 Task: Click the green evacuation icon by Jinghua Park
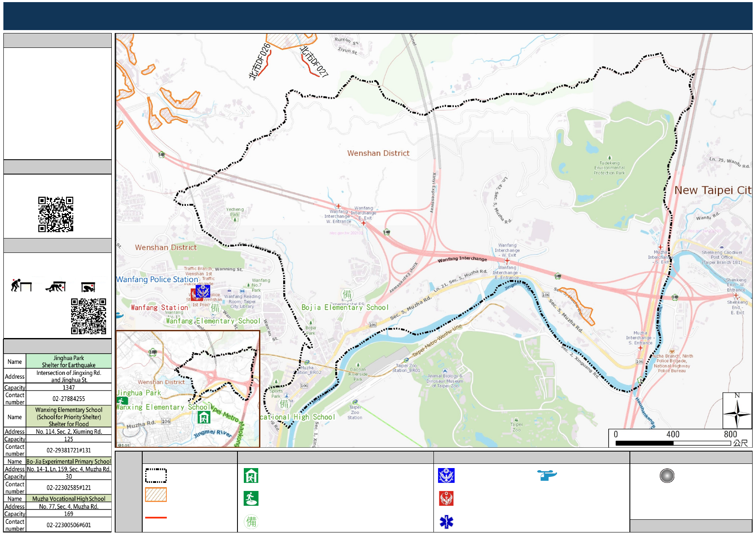[122, 401]
